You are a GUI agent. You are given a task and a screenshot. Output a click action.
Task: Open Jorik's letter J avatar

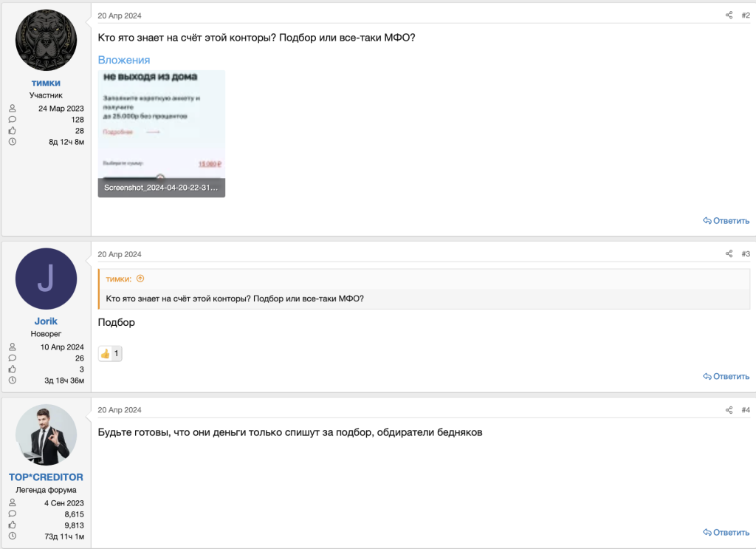[46, 279]
